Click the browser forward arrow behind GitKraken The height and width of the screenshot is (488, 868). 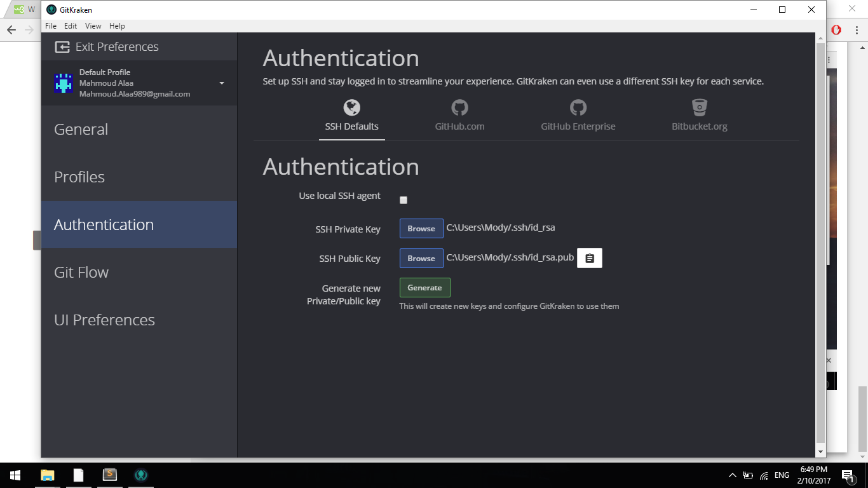pos(29,30)
